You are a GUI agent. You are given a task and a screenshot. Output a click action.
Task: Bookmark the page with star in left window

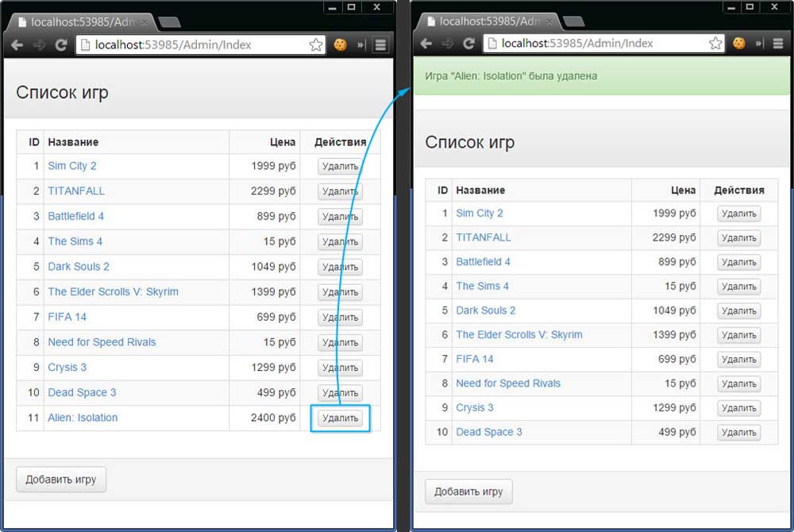[316, 44]
